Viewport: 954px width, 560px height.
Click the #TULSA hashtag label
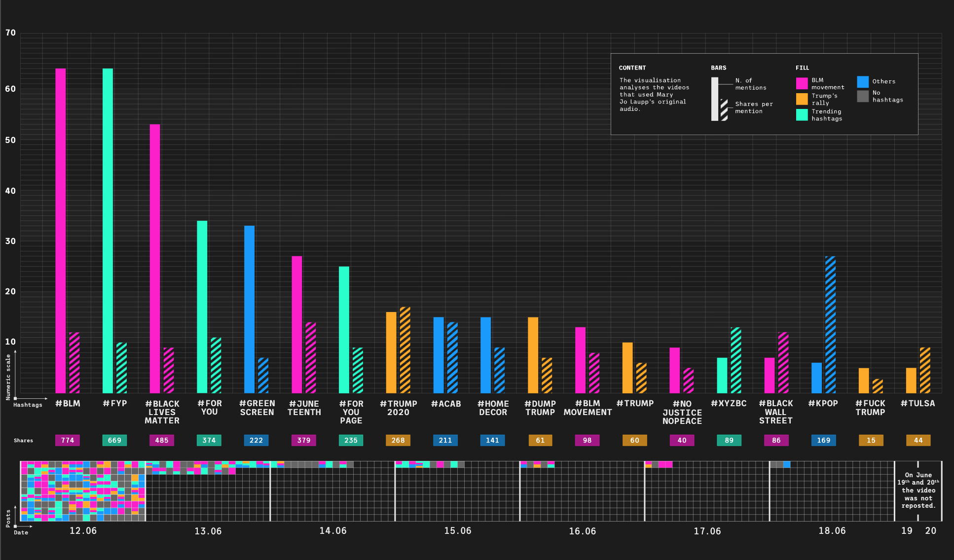pyautogui.click(x=917, y=404)
